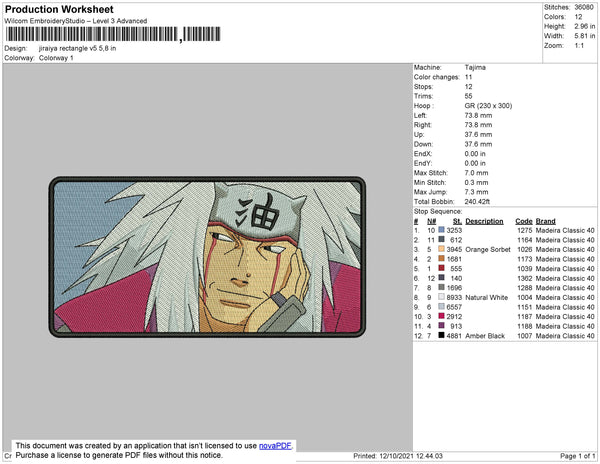
Task: Select the Up value 37.6 mm
Action: pos(478,134)
